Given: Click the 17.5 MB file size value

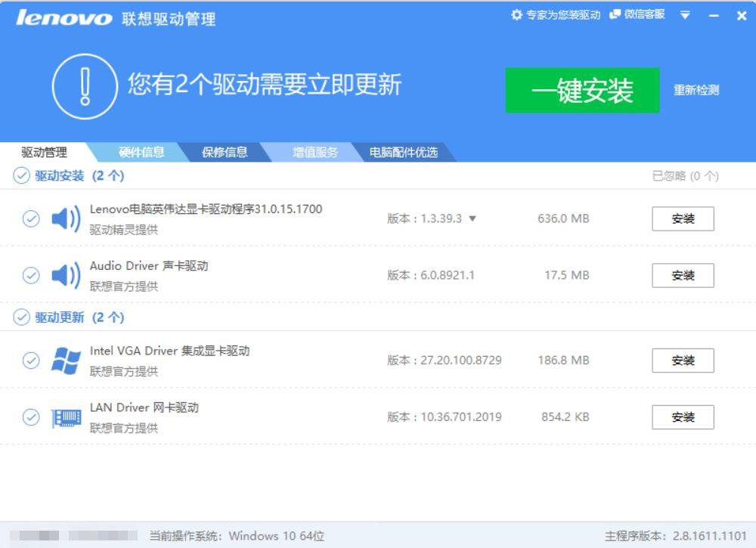Looking at the screenshot, I should (x=567, y=276).
